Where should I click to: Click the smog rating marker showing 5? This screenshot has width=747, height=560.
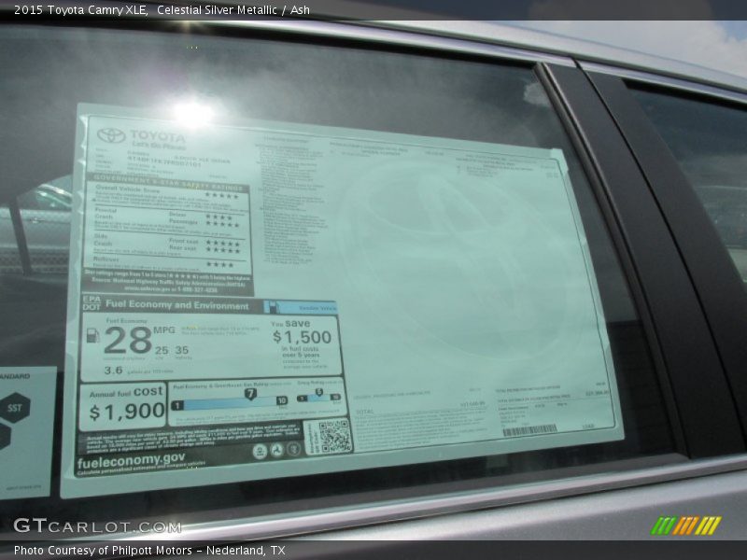(x=318, y=392)
